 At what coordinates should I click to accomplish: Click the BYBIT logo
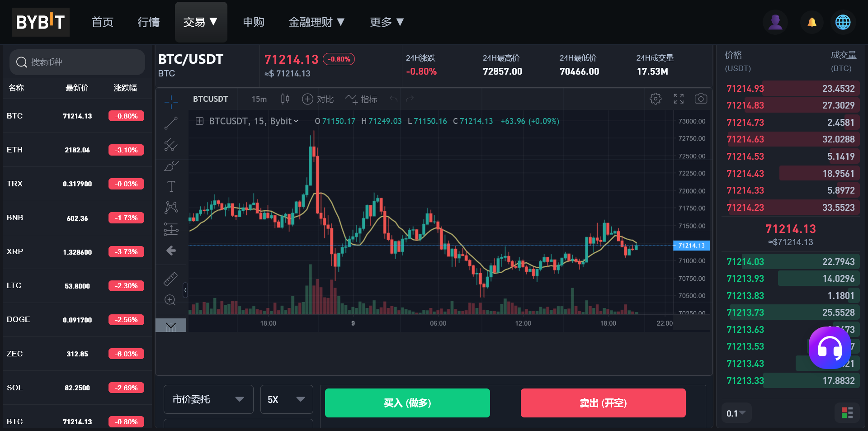(41, 22)
